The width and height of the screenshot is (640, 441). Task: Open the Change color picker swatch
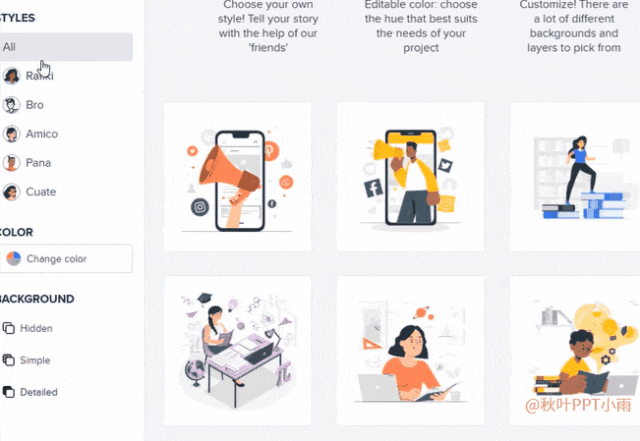pos(13,258)
